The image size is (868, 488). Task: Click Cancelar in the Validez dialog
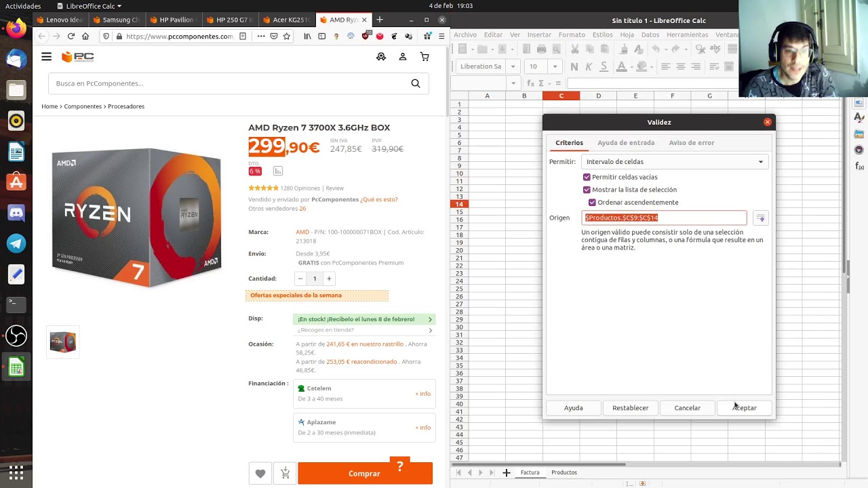coord(687,408)
